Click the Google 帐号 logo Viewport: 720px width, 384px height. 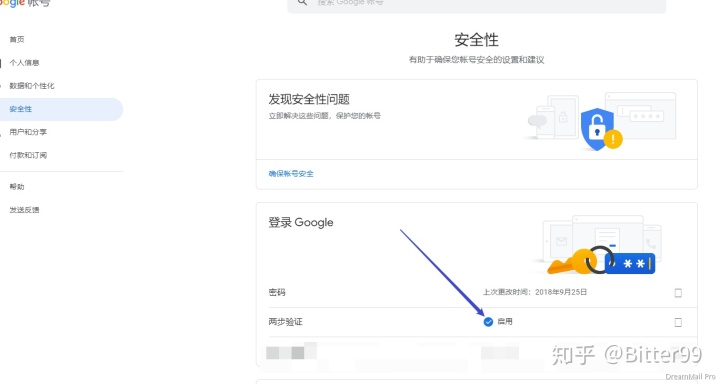[25, 3]
